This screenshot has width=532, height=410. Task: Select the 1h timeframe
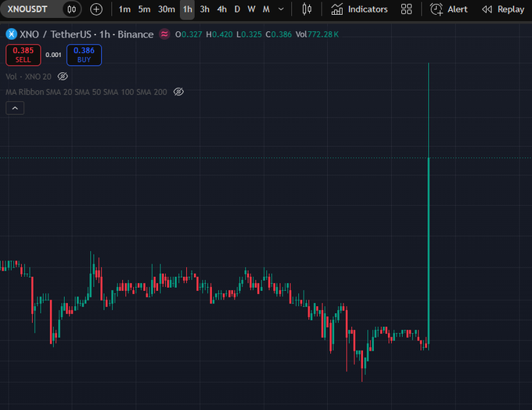[187, 9]
